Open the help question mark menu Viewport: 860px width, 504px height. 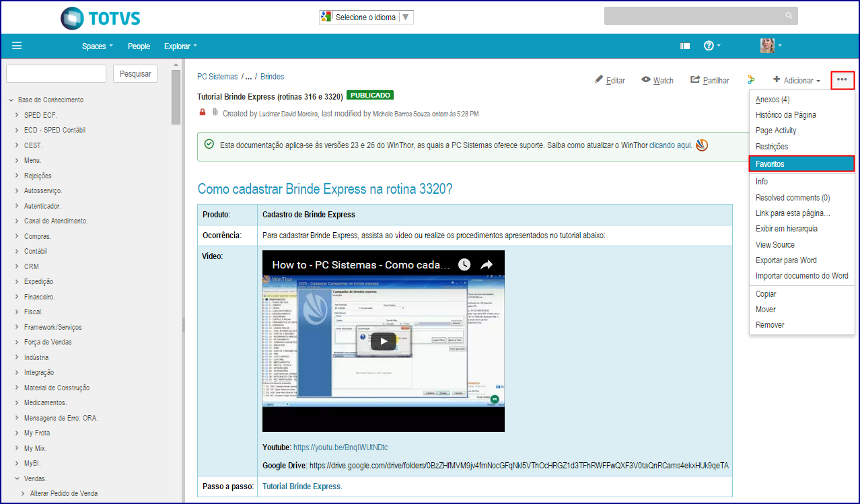(x=712, y=46)
